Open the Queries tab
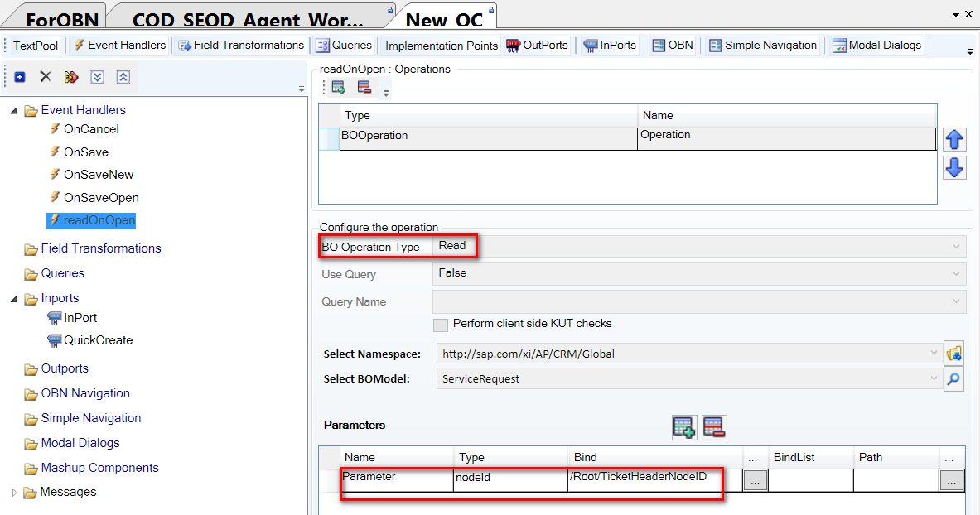This screenshot has height=515, width=980. [344, 45]
